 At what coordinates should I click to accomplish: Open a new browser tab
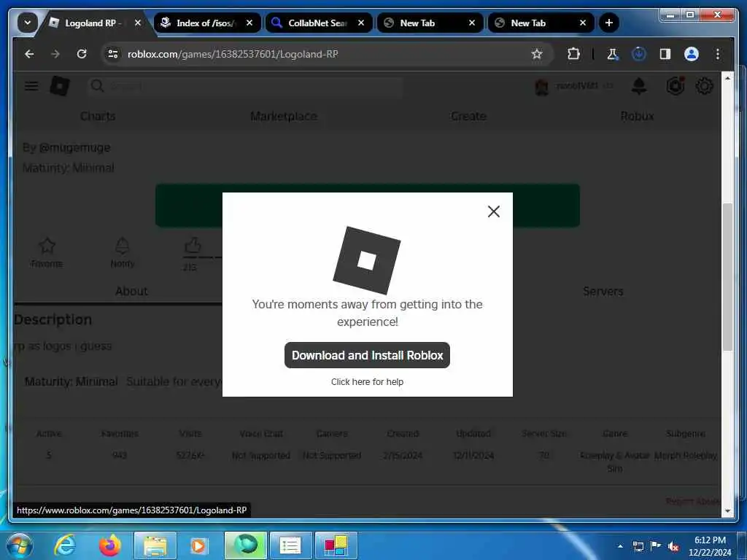[608, 23]
